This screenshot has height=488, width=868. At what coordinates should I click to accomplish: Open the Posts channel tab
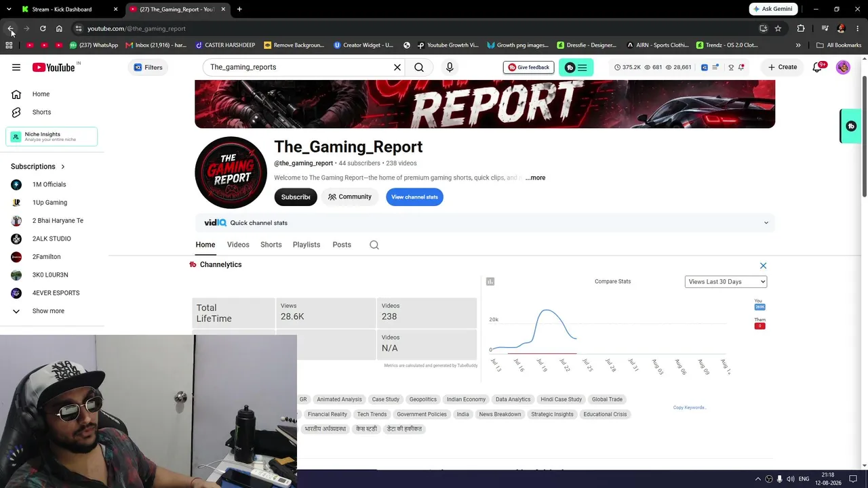pos(342,245)
